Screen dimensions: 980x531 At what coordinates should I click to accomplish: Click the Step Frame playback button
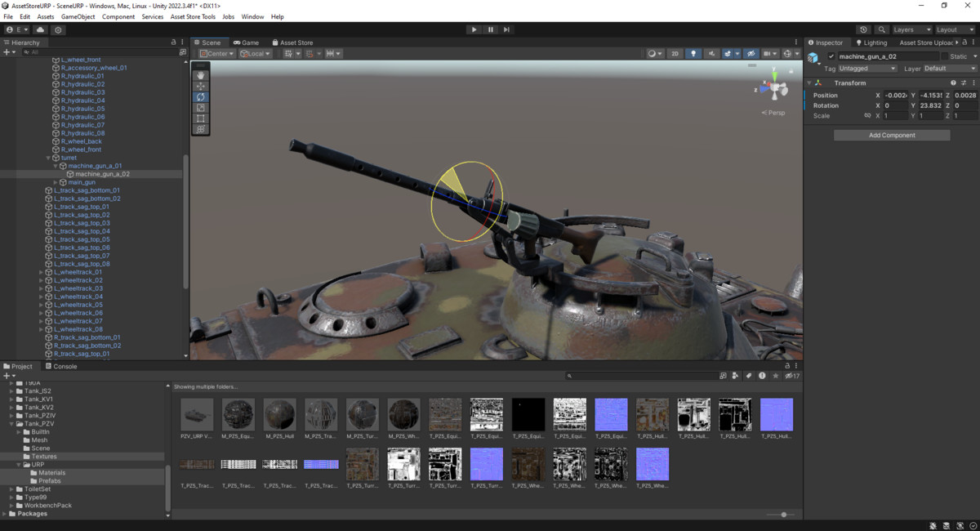click(507, 29)
